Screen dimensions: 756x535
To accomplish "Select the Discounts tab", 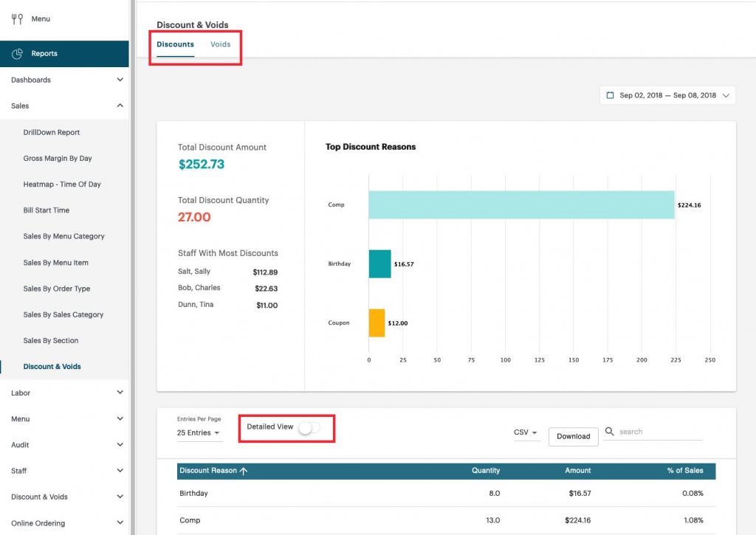I will pyautogui.click(x=175, y=44).
